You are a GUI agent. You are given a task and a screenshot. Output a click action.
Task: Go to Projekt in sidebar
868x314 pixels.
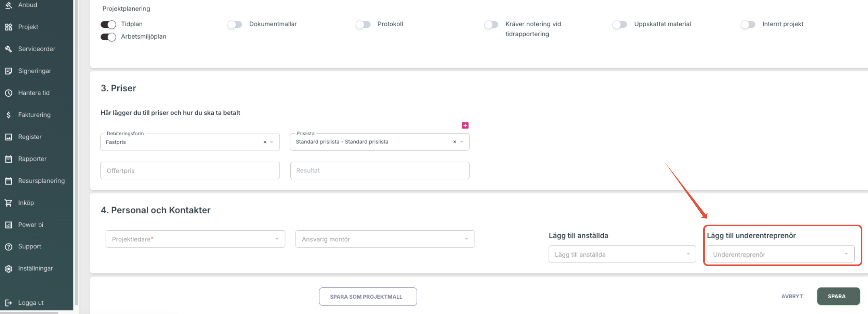(x=28, y=27)
